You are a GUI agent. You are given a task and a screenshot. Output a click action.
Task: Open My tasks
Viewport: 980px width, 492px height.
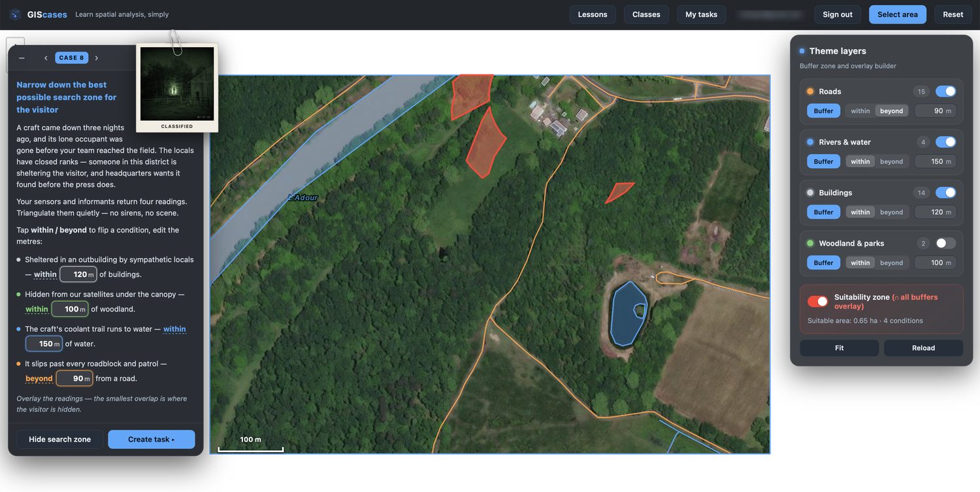701,14
